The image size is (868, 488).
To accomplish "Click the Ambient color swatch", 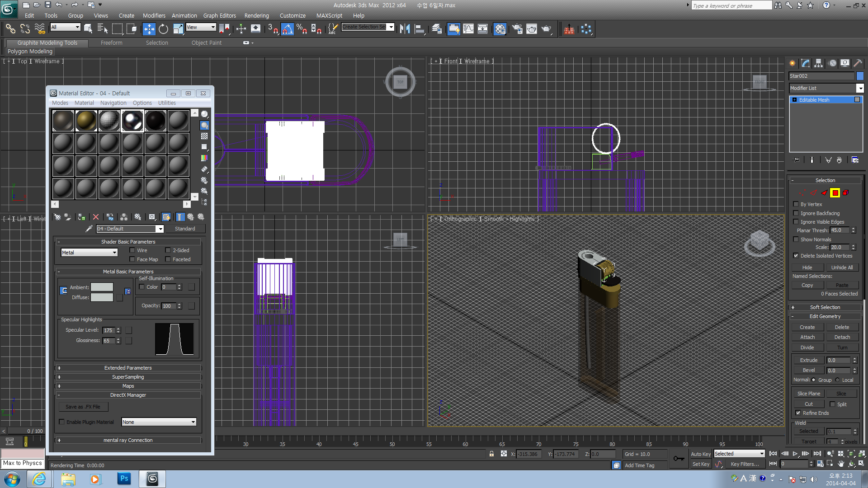I will pyautogui.click(x=102, y=287).
